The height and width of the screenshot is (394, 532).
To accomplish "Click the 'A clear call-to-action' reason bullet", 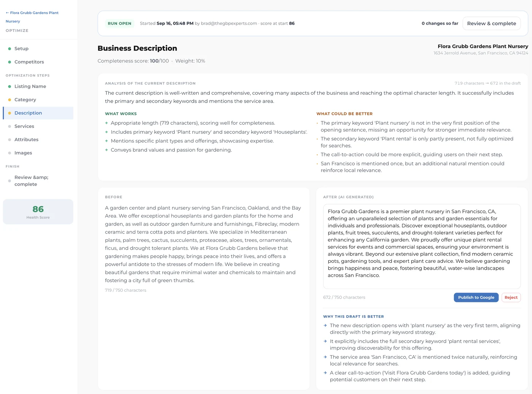I will [420, 376].
